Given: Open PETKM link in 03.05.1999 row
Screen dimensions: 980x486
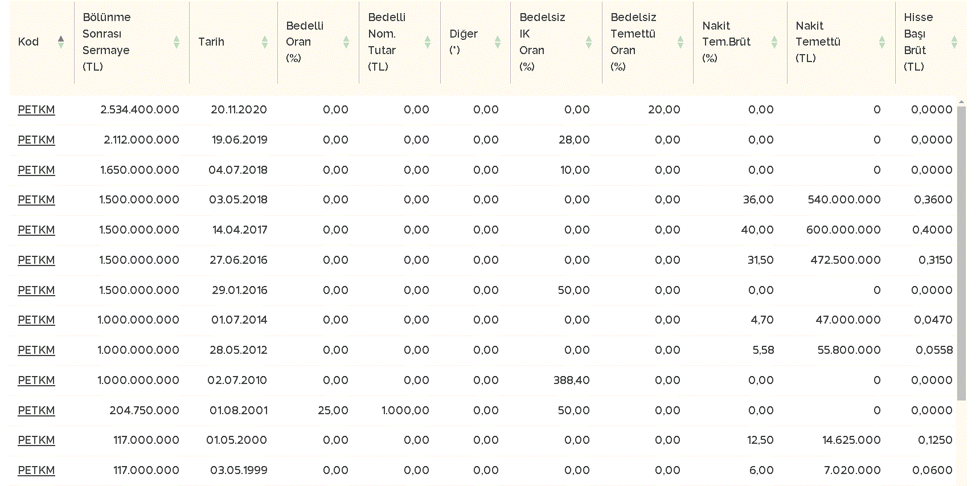Looking at the screenshot, I should 36,470.
